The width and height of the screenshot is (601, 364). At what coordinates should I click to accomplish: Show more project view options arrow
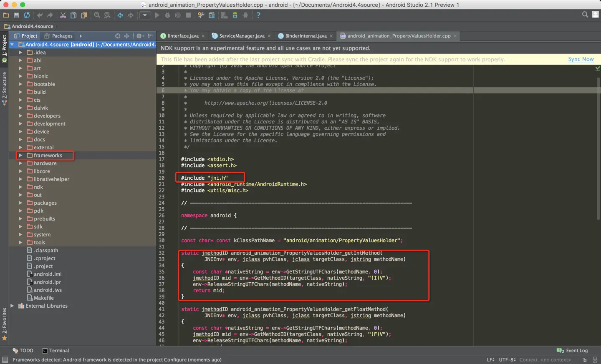pos(81,36)
